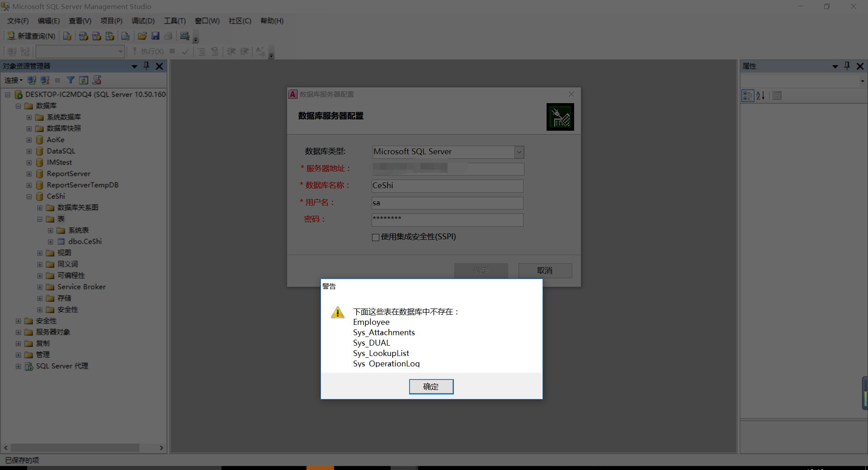Click the red script/stop icon in Object Explorer toolbar
The width and height of the screenshot is (868, 470).
pyautogui.click(x=97, y=80)
